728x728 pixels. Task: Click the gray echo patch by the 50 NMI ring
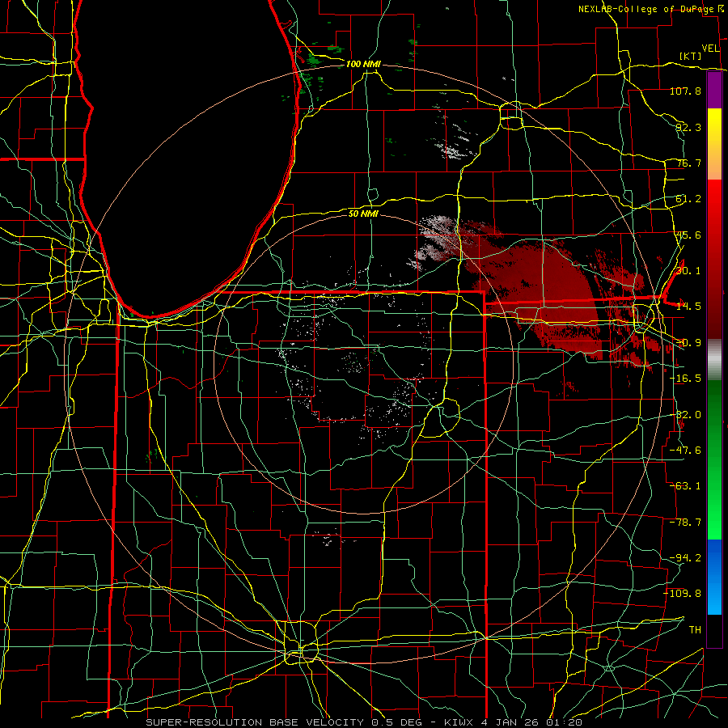coord(437,239)
